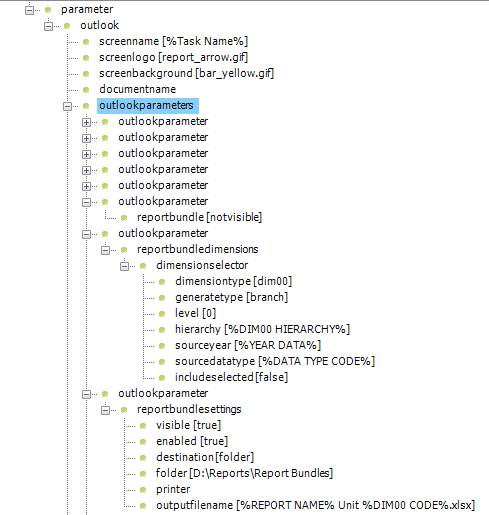The height and width of the screenshot is (515, 489).
Task: Collapse the outlook node
Action: 48,26
